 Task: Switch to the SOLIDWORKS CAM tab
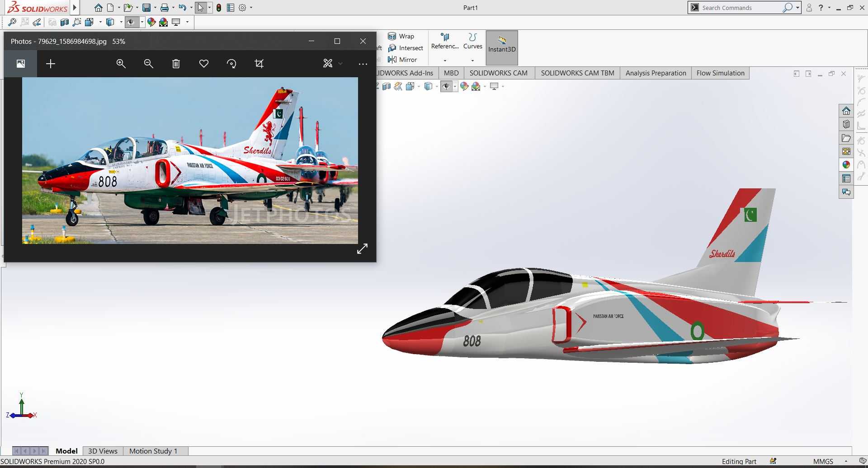point(498,73)
